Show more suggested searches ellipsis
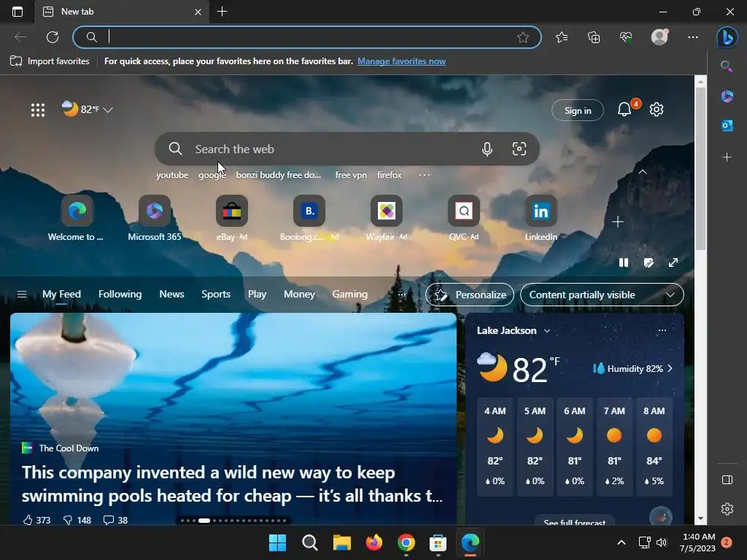Screen dimensions: 747x560 click(425, 175)
